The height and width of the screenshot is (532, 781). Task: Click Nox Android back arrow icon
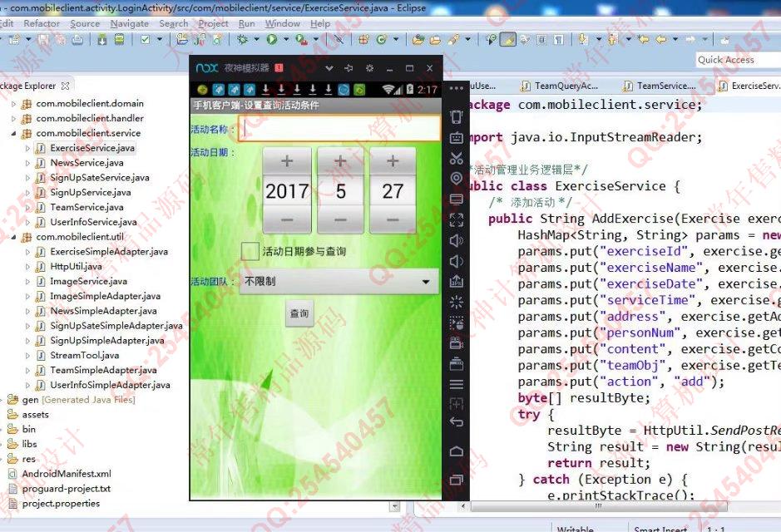tap(457, 422)
